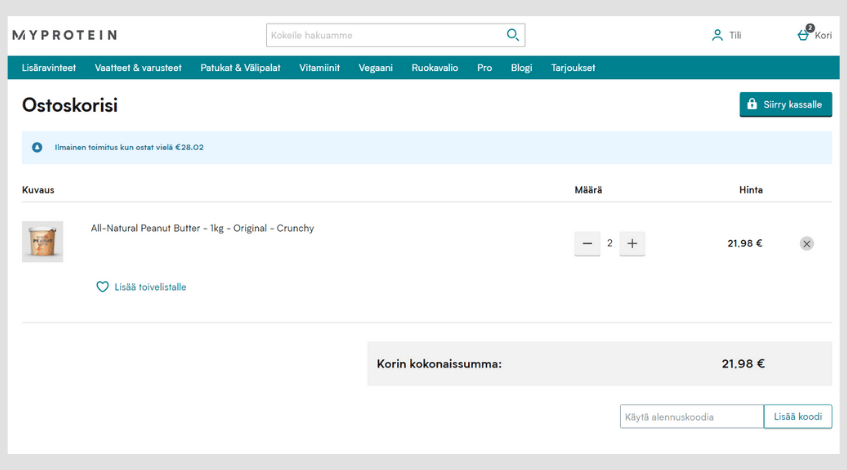The height and width of the screenshot is (470, 847).
Task: Click Korin kokonaissumma label
Action: [x=439, y=364]
